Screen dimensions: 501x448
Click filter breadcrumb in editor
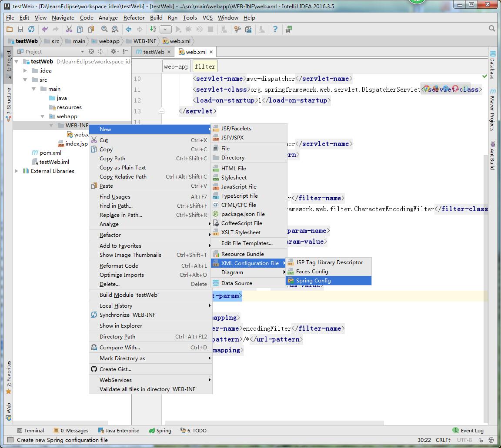point(205,66)
